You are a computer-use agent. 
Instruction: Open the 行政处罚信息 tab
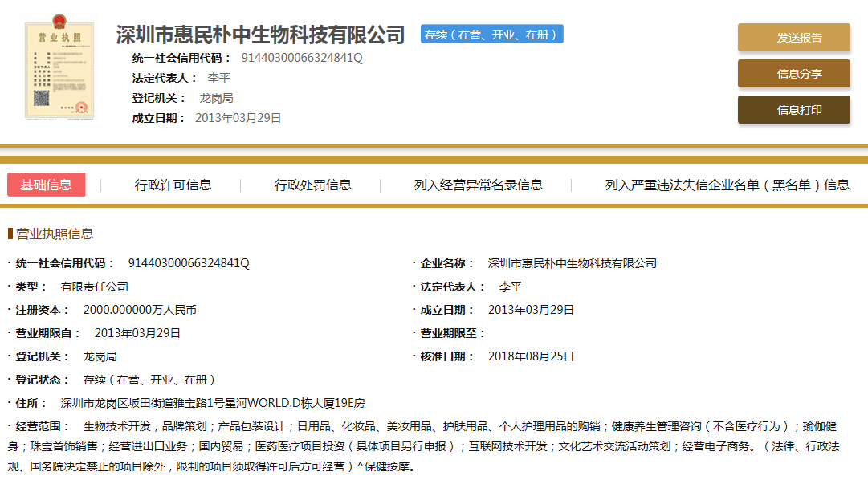312,185
